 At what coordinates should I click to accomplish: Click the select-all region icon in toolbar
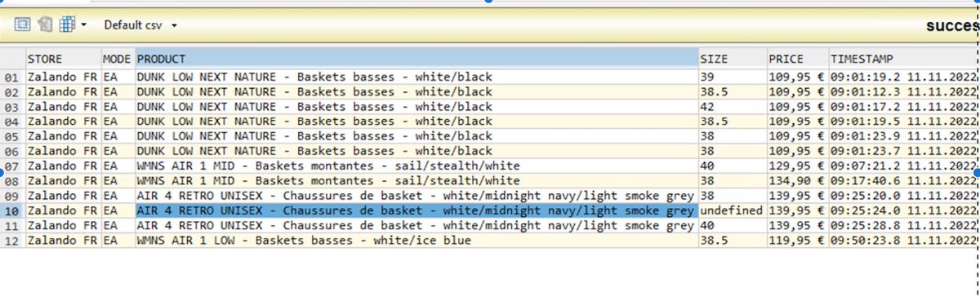tap(23, 24)
